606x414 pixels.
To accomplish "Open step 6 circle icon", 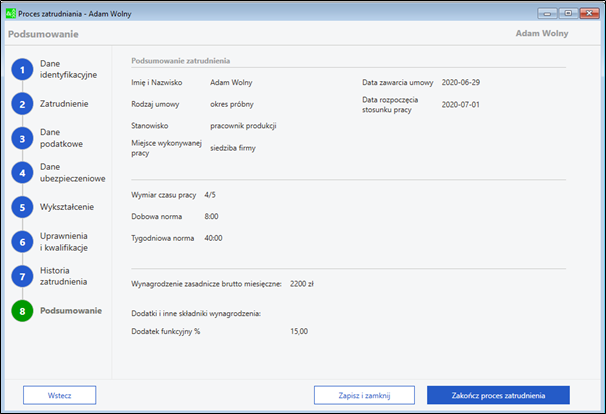I will pos(22,242).
